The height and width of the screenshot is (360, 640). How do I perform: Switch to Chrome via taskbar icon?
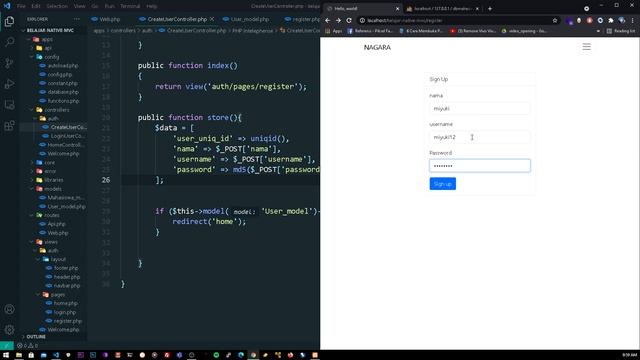253,355
